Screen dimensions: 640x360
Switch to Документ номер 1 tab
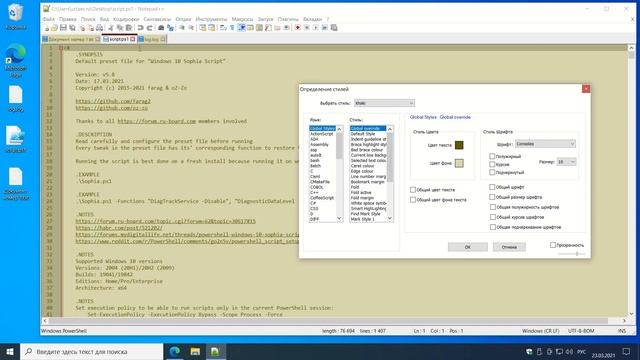(x=71, y=39)
